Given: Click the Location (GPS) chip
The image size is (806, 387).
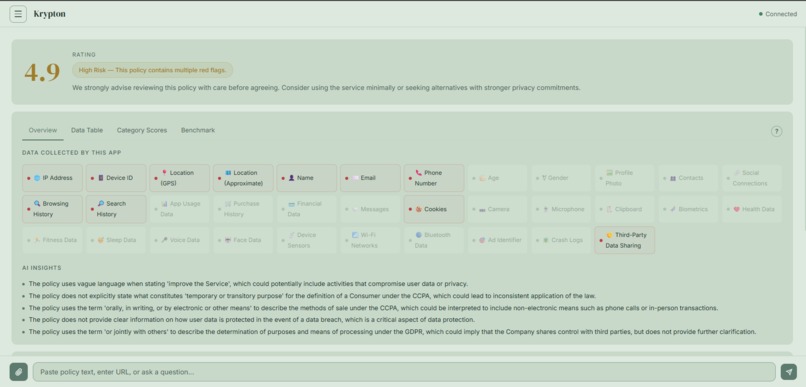Looking at the screenshot, I should point(179,178).
